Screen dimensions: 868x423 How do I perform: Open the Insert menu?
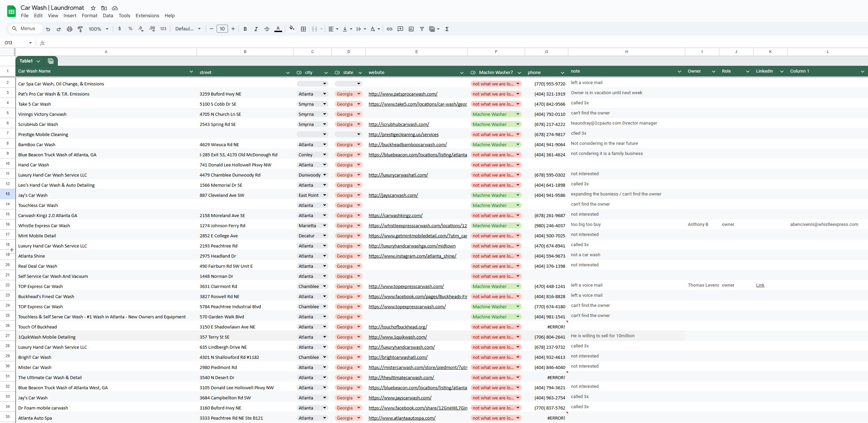click(70, 16)
